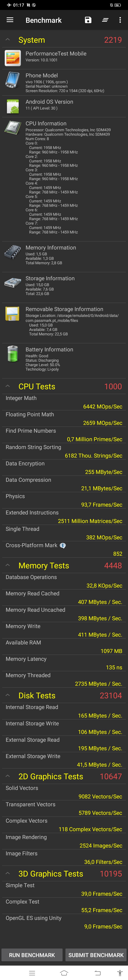The image size is (128, 980).
Task: Tap the Android home navigation button
Action: 64,973
